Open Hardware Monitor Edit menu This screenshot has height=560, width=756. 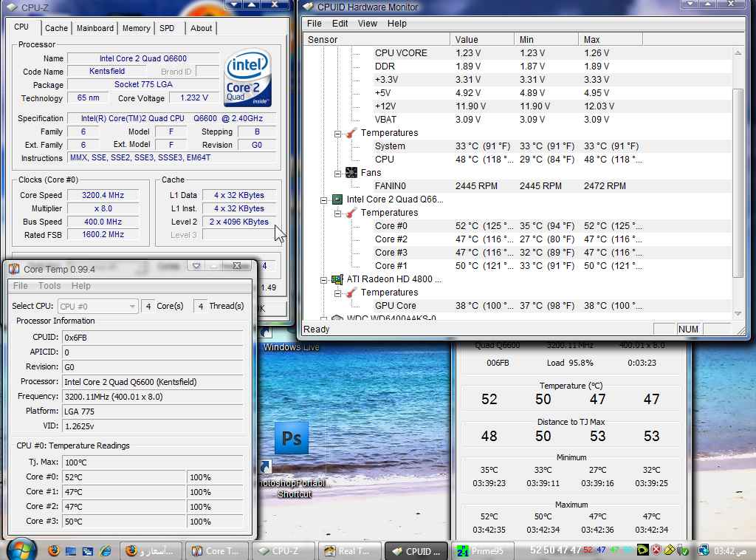click(340, 23)
